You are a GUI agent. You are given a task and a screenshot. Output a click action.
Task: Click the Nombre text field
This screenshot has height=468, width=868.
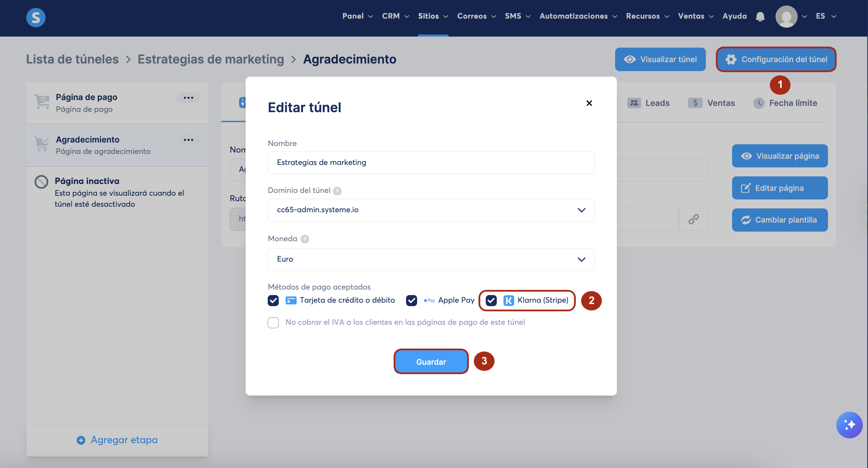click(x=431, y=163)
